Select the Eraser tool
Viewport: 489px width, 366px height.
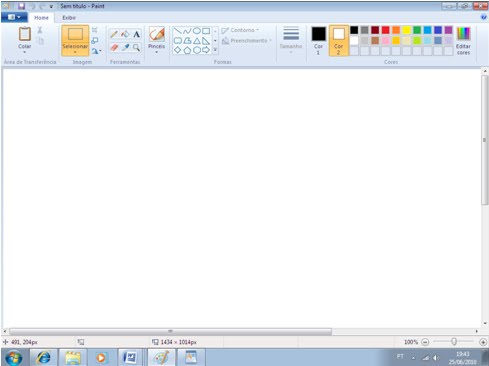114,47
